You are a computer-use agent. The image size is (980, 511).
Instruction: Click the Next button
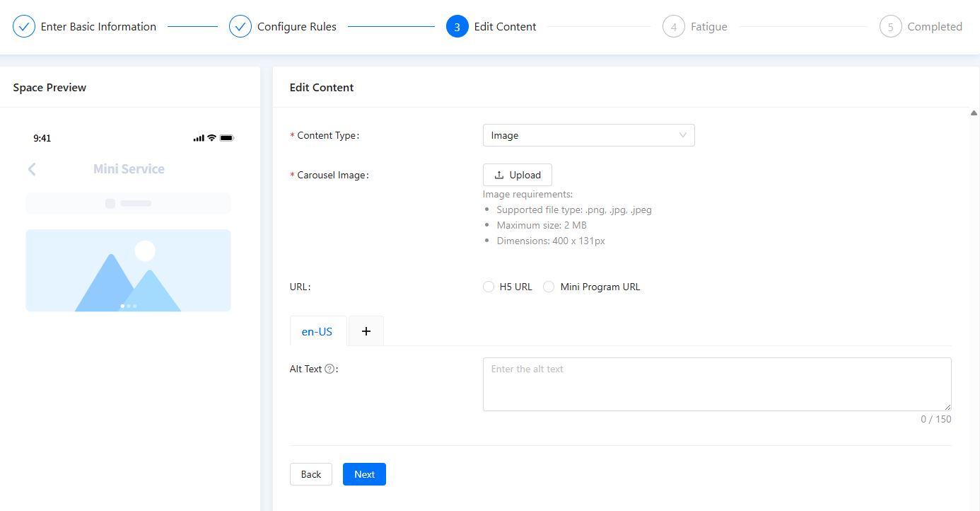(364, 474)
